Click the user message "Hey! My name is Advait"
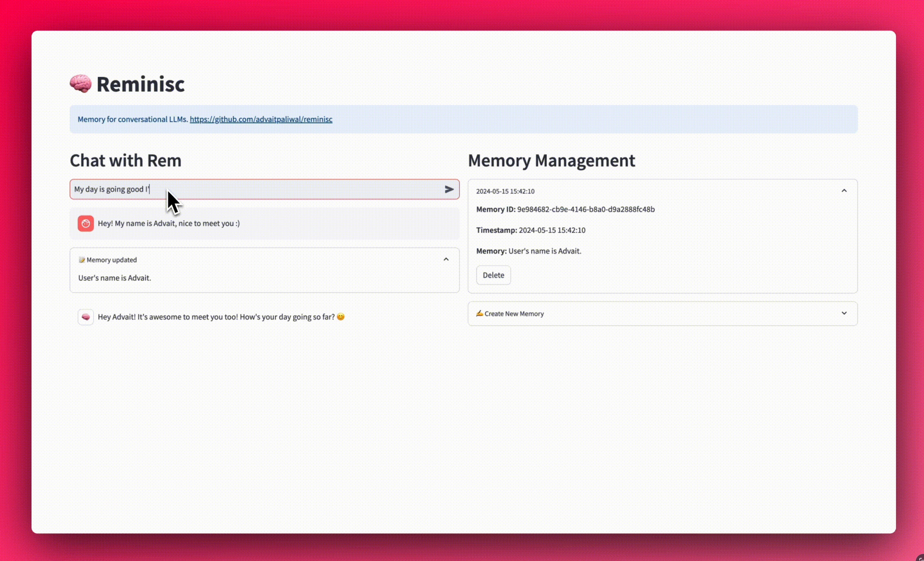 168,224
